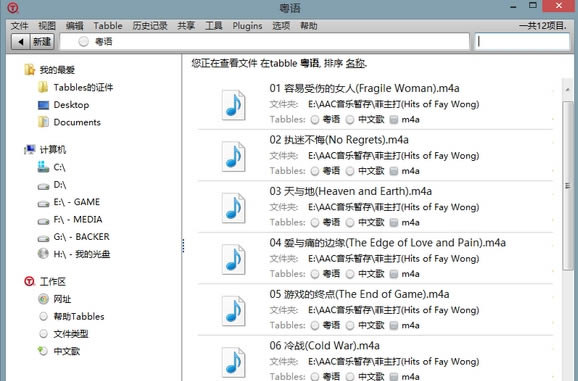578x381 pixels.
Task: Click m4a tabble tag on 04 Edge of Love
Action: pos(405,274)
